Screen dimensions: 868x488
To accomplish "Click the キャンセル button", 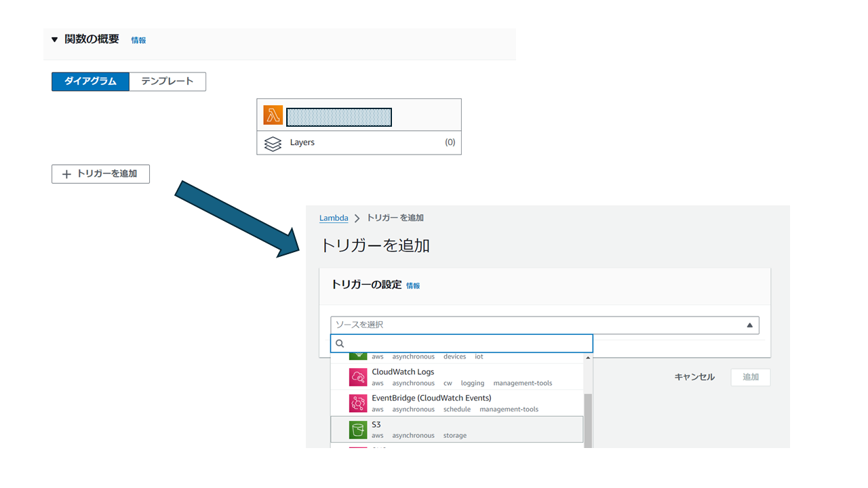I will coord(694,377).
